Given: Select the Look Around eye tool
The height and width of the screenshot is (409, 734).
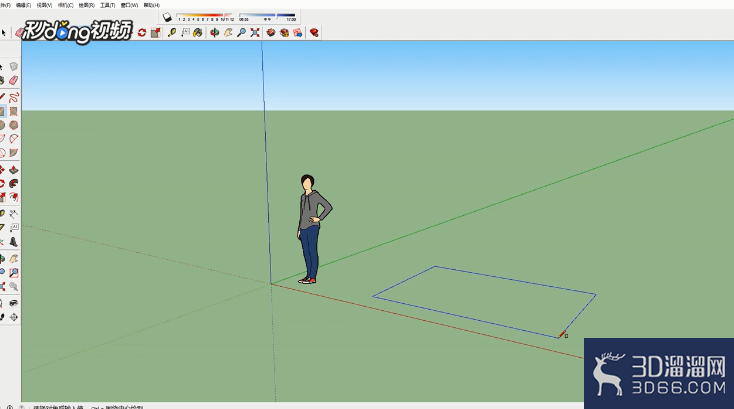Looking at the screenshot, I should tap(14, 303).
